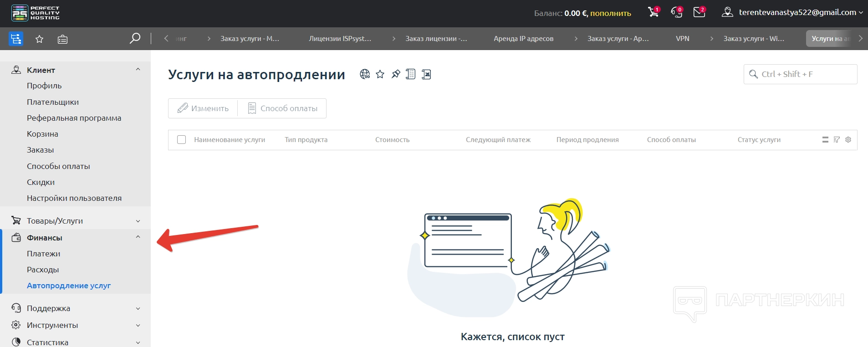Click the magnifier search icon in toolbar

135,39
